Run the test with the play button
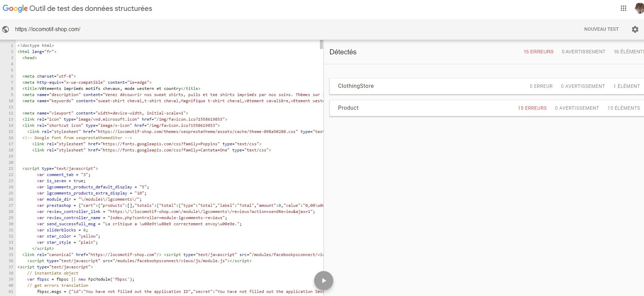644x296 pixels. point(323,281)
